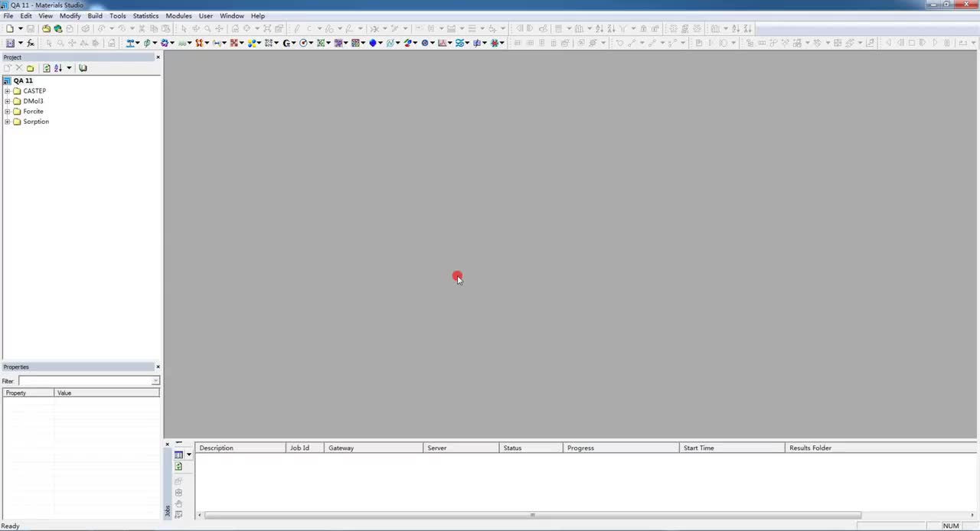The image size is (980, 531).
Task: Select the Sorption folder
Action: pyautogui.click(x=36, y=122)
